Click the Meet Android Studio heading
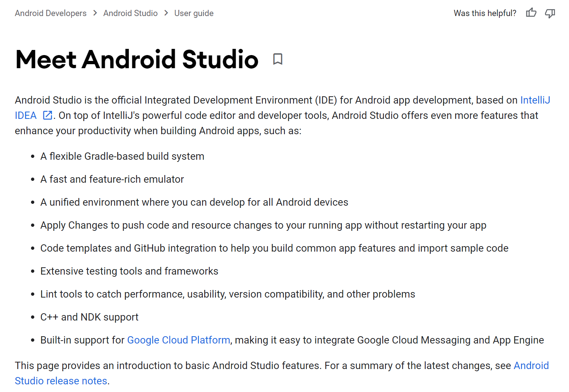 [x=137, y=59]
